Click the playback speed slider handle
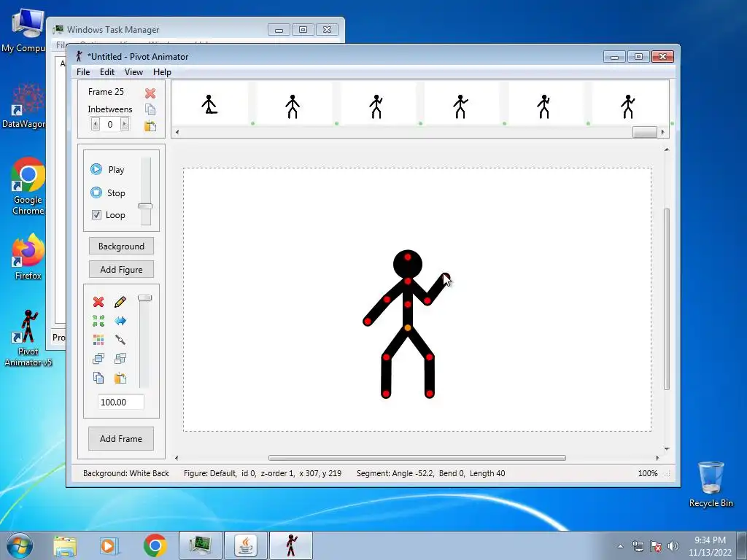 (145, 206)
